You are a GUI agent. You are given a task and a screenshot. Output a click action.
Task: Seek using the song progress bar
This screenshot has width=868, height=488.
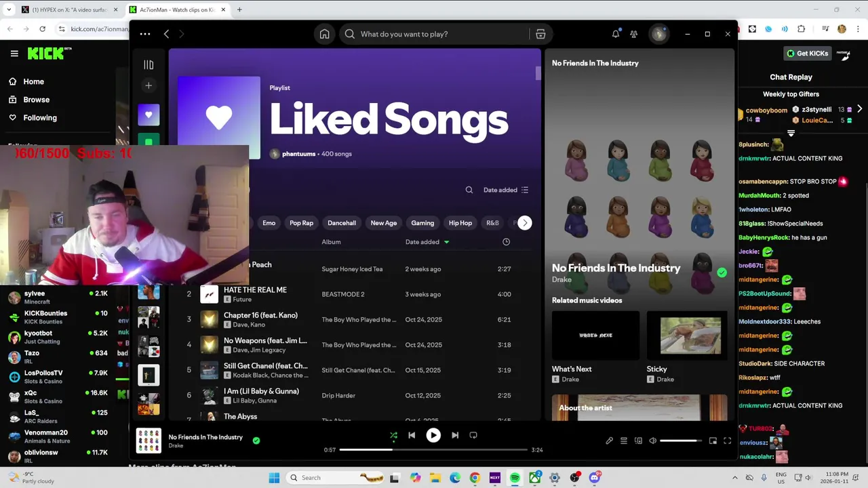point(433,449)
